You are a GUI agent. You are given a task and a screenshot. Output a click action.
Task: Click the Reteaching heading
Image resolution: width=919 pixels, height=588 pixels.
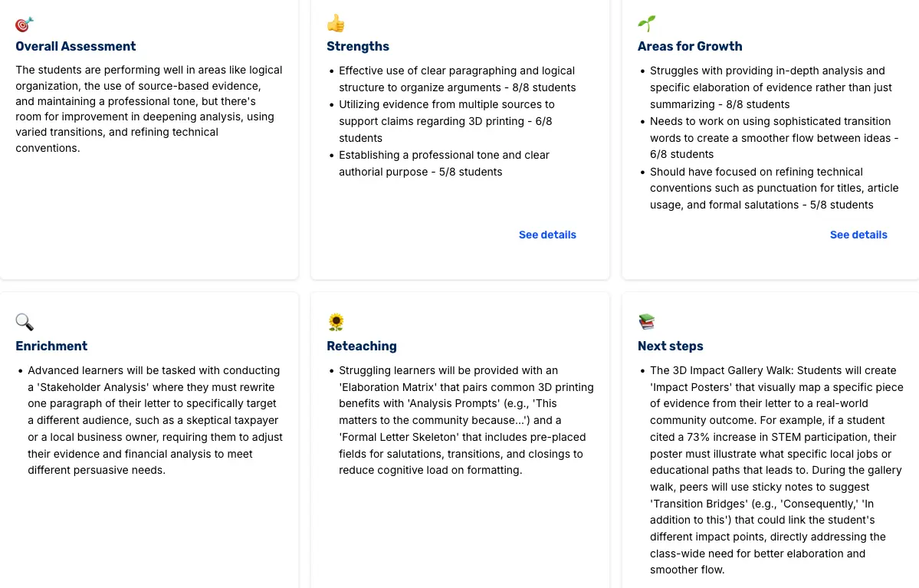[361, 346]
